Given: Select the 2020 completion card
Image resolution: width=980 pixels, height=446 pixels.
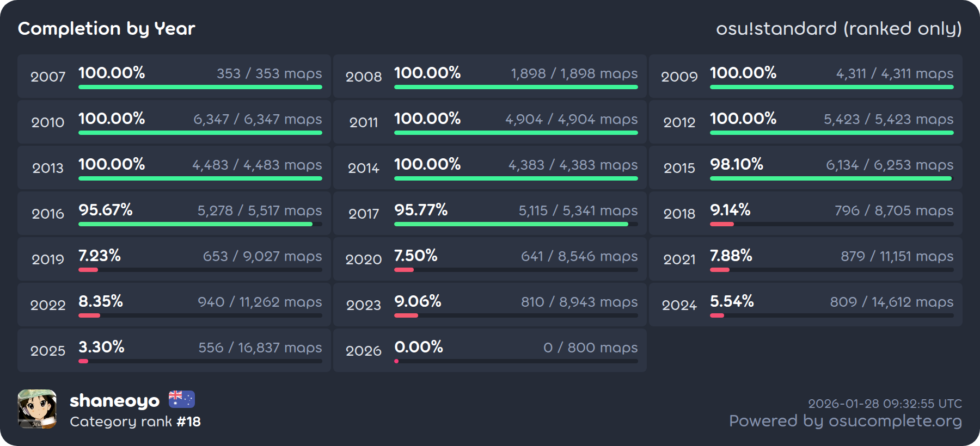Looking at the screenshot, I should point(489,259).
